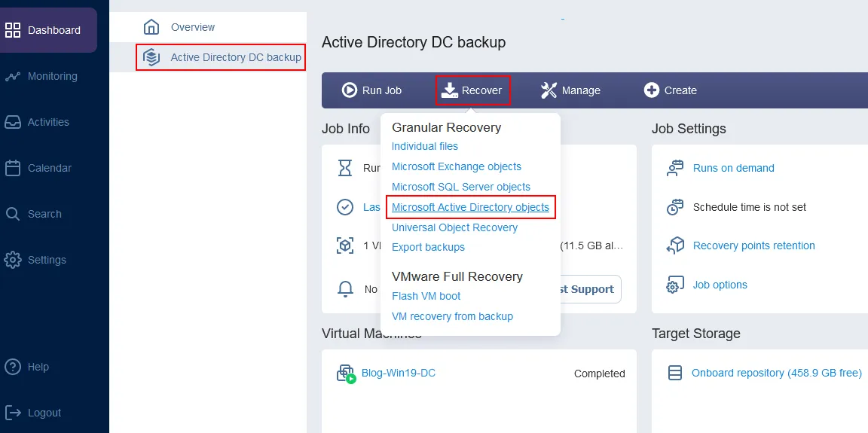This screenshot has width=868, height=433.
Task: Open the Calendar view
Action: 13,168
